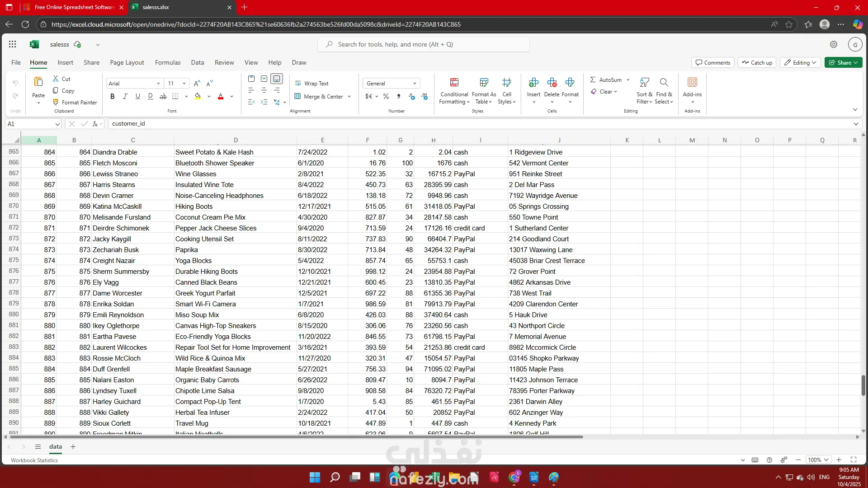Toggle italic formatting
Viewport: 868px width, 488px height.
tap(125, 96)
